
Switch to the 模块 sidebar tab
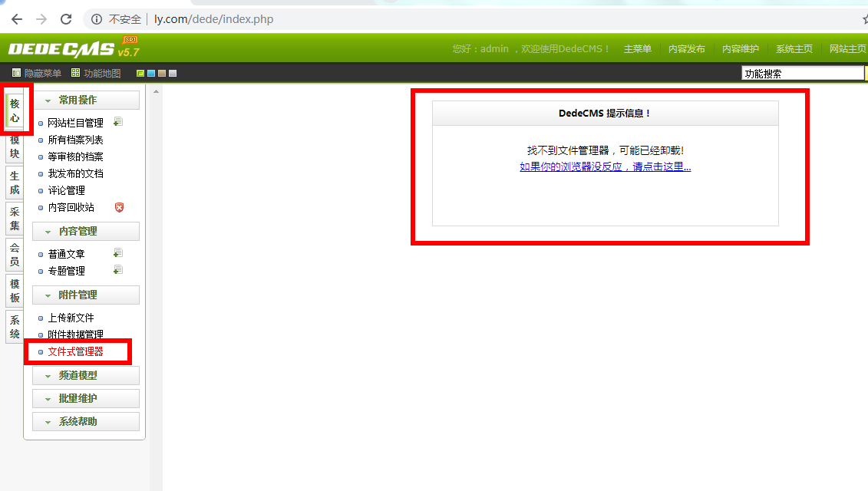coord(15,147)
